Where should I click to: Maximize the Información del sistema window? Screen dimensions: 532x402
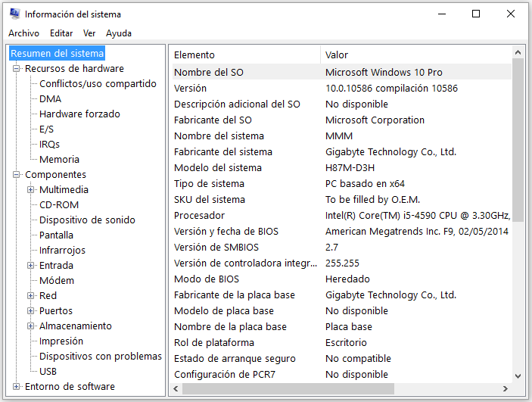coord(476,14)
